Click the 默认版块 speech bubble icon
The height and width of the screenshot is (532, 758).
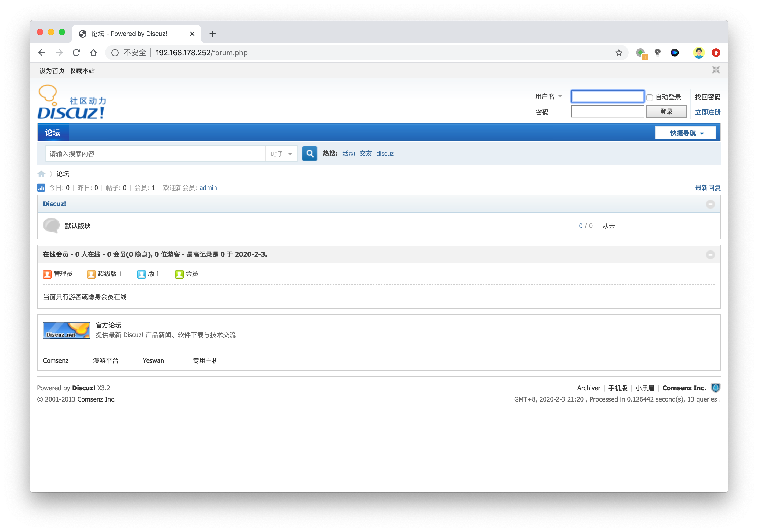(51, 225)
